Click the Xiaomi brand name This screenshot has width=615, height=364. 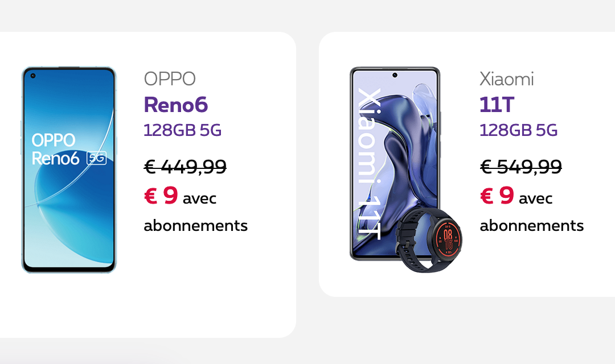click(x=507, y=79)
